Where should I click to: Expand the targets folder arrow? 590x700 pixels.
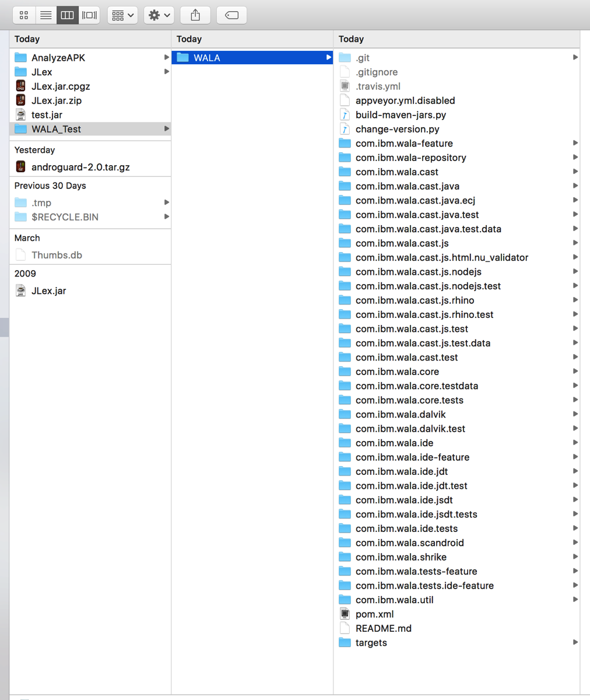coord(575,642)
